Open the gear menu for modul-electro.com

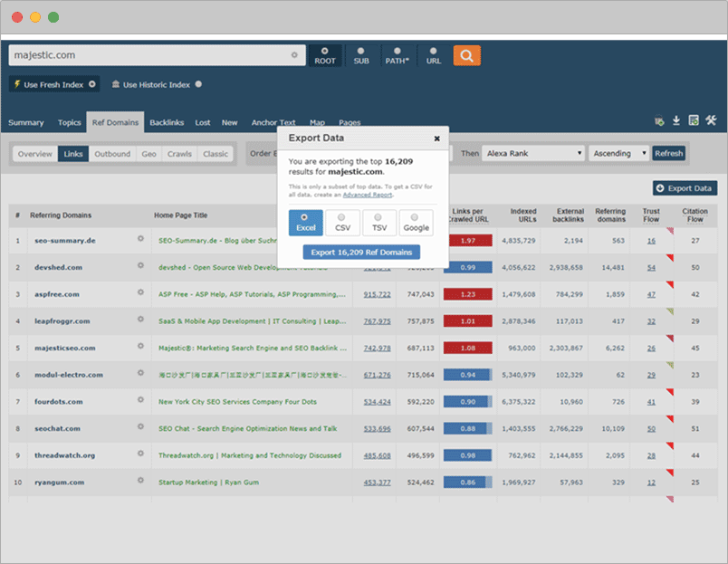pos(140,373)
